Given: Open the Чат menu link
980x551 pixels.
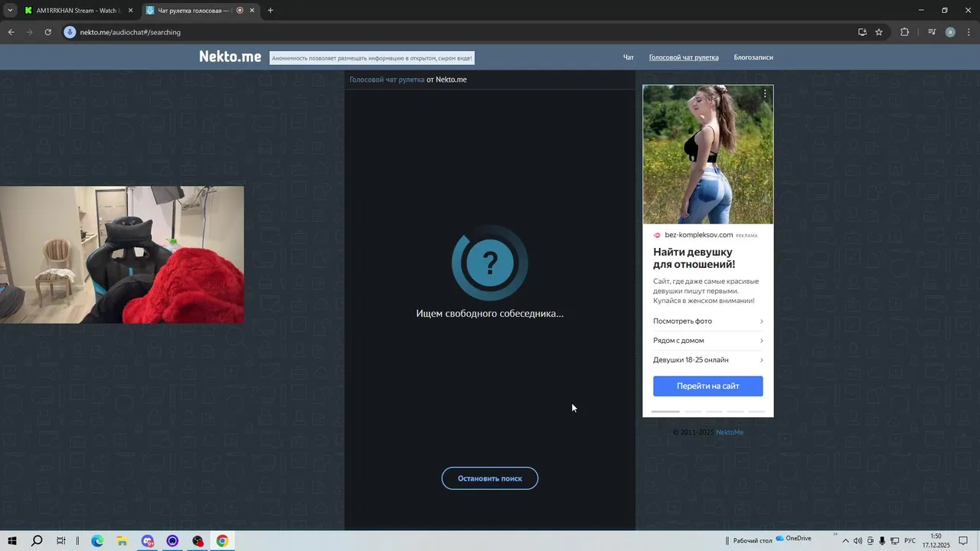Looking at the screenshot, I should coord(629,57).
